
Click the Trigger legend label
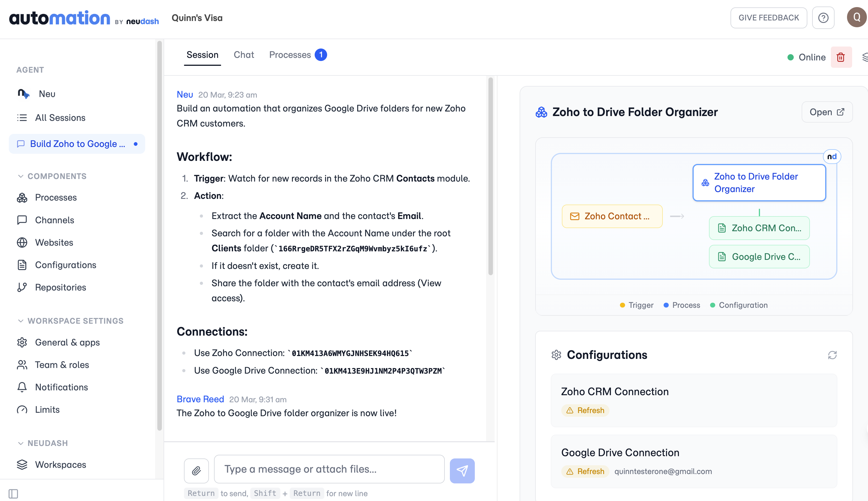[641, 305]
